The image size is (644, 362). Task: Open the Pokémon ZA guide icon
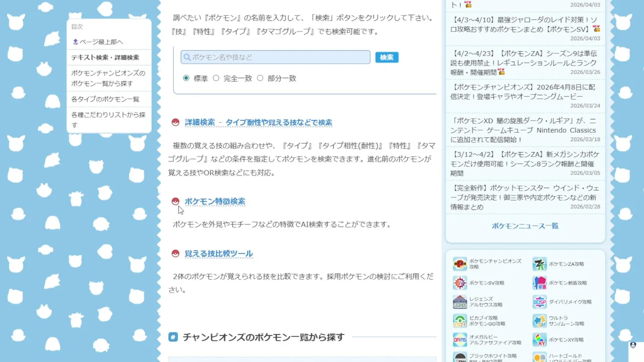tap(540, 264)
